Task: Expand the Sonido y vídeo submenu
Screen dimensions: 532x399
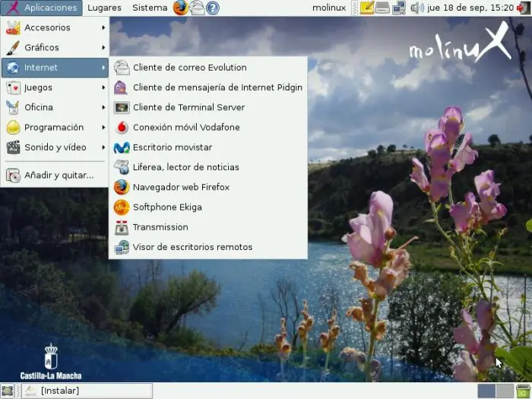Action: [x=55, y=147]
